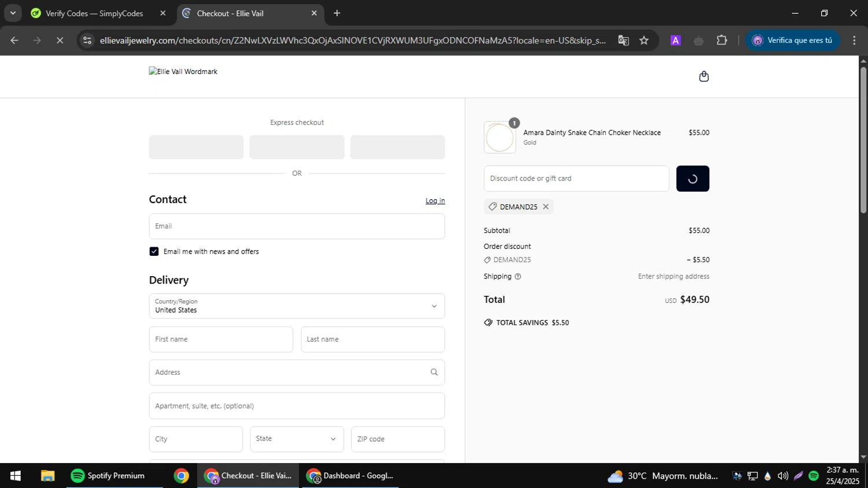Click the last express checkout button
The image size is (868, 488).
(398, 147)
